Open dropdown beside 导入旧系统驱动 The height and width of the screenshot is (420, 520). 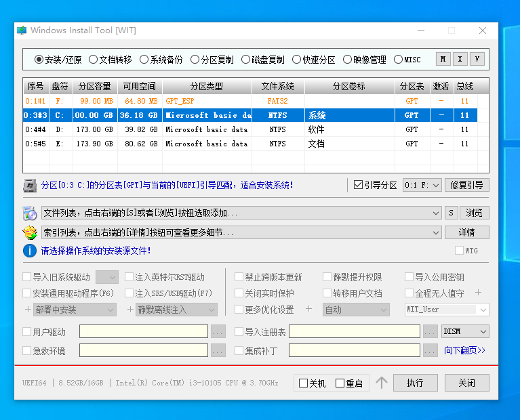coord(107,277)
